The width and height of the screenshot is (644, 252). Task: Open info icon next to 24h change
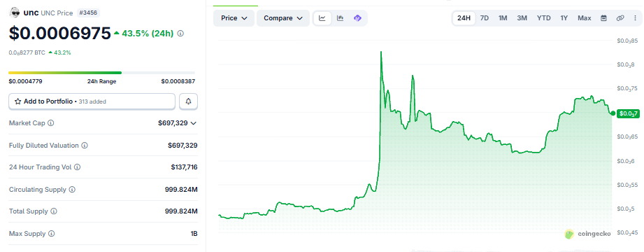coord(180,34)
